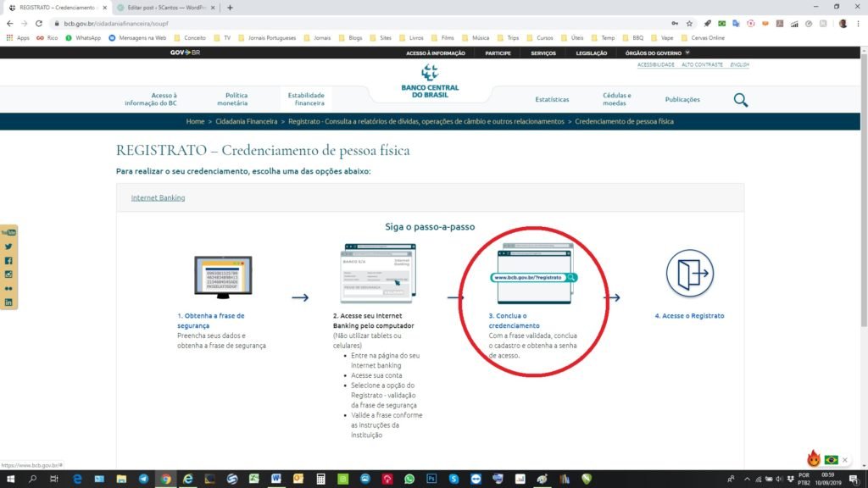Viewport: 868px width, 488px height.
Task: Open the Instagram icon in social sidebar
Action: tap(8, 274)
